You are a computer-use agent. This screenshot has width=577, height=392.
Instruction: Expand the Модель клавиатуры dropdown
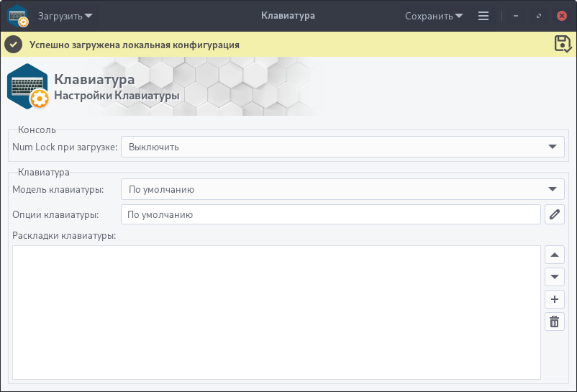point(342,190)
